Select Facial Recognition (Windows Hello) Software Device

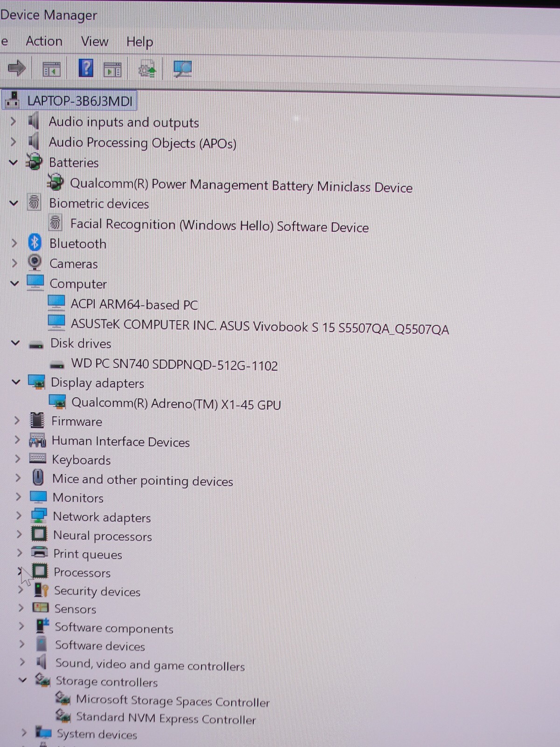pyautogui.click(x=219, y=225)
